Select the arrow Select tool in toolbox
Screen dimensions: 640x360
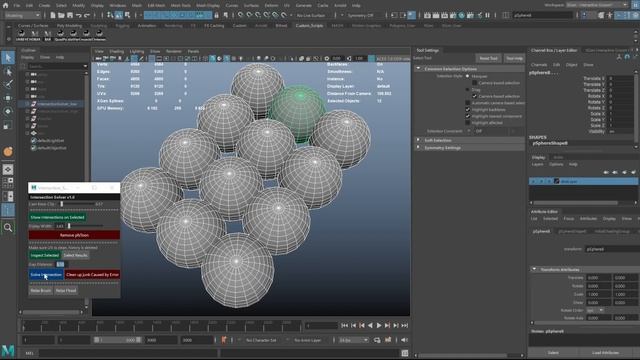[8, 58]
